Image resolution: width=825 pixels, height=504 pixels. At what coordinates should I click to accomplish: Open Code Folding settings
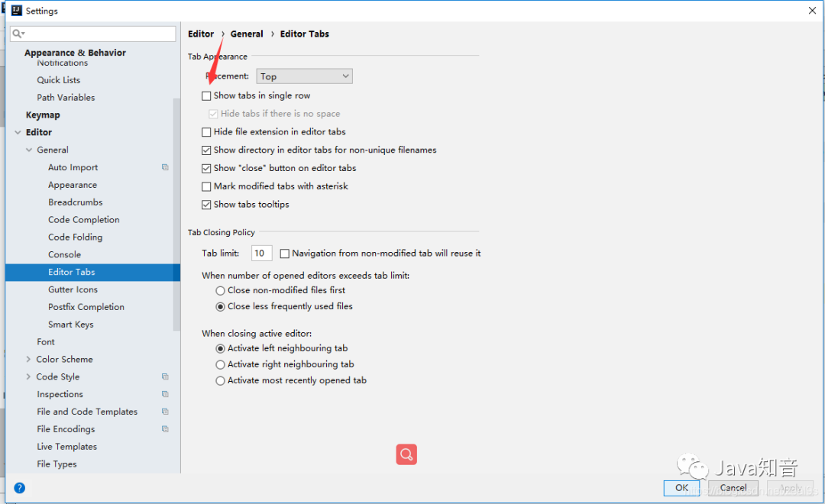click(x=75, y=237)
